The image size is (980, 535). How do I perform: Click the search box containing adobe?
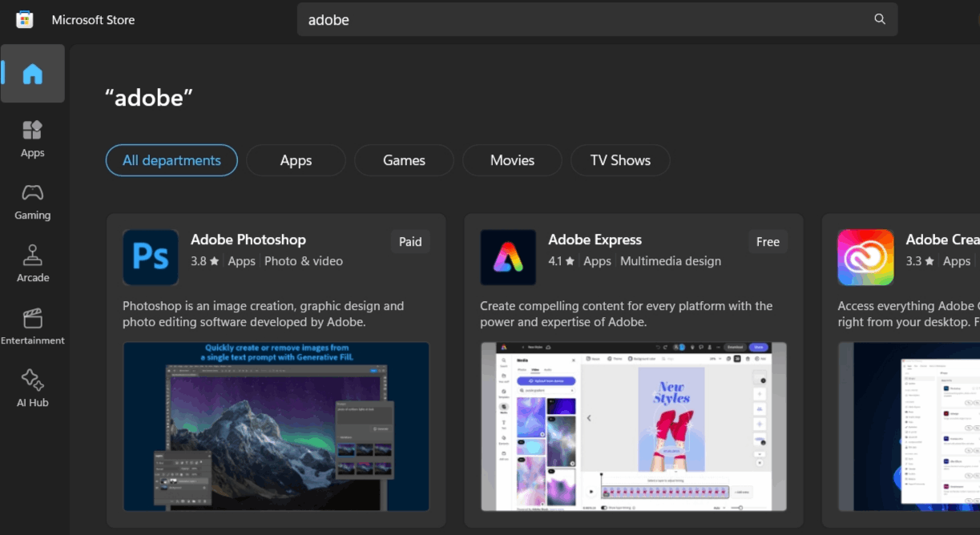(597, 19)
